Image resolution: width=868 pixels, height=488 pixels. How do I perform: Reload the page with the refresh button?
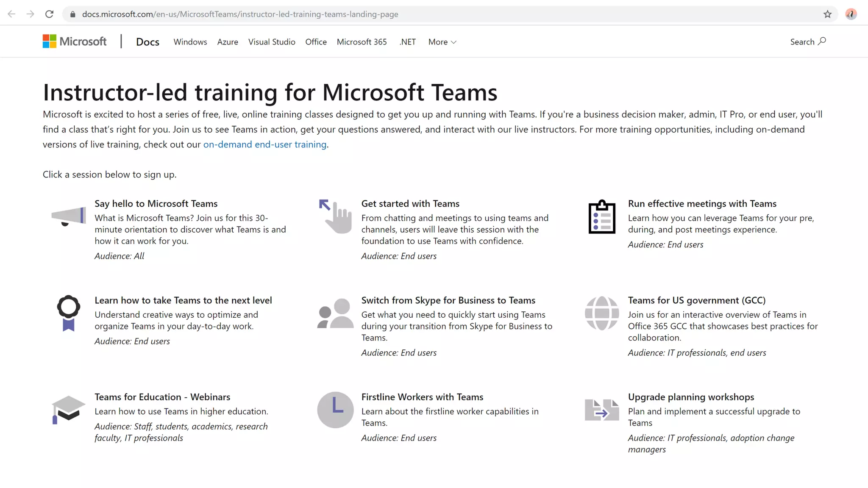[x=49, y=14]
